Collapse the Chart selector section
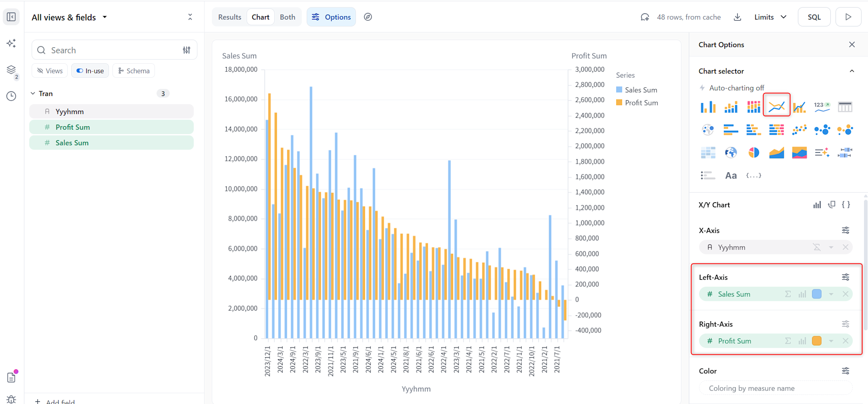868x404 pixels. click(852, 71)
